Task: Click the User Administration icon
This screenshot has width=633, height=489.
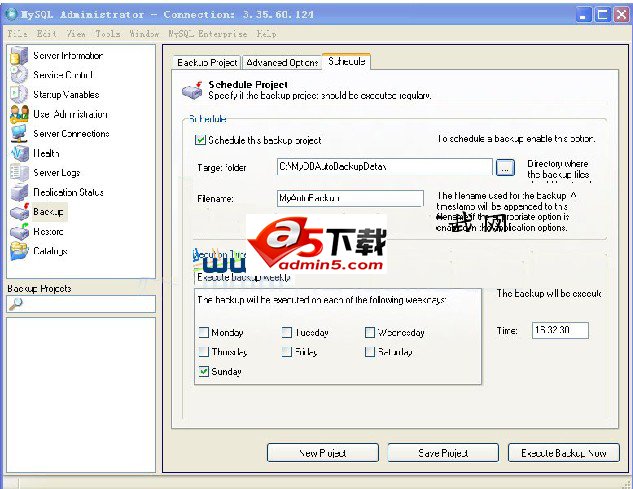Action: tap(19, 114)
